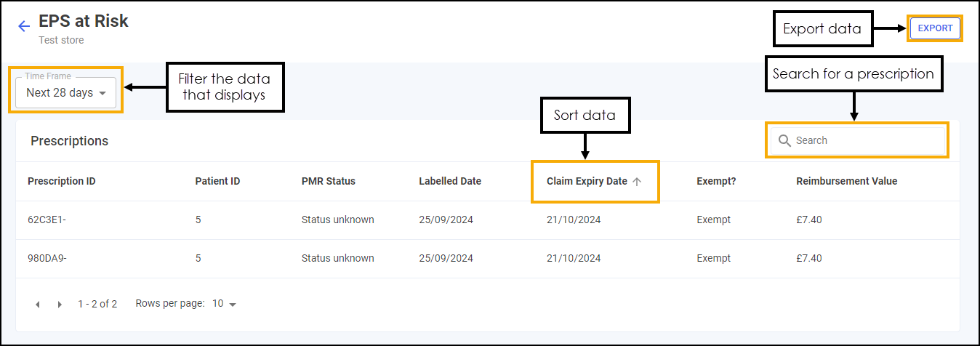Sort by the PMR Status column
The width and height of the screenshot is (980, 346).
[x=329, y=181]
